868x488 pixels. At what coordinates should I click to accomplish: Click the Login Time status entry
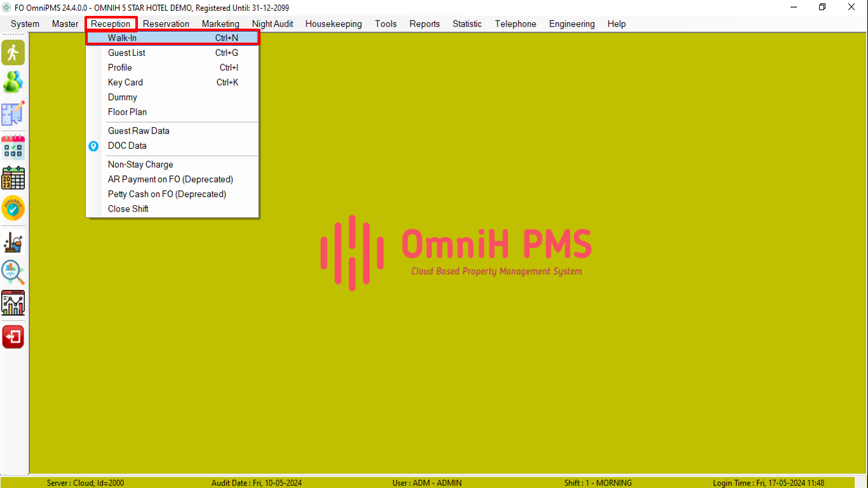click(x=768, y=483)
